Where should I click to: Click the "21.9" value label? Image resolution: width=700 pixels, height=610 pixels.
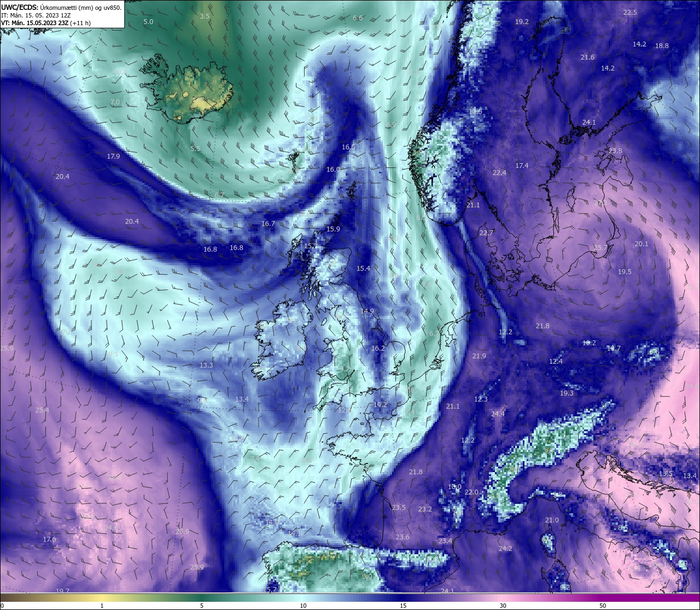(x=479, y=356)
